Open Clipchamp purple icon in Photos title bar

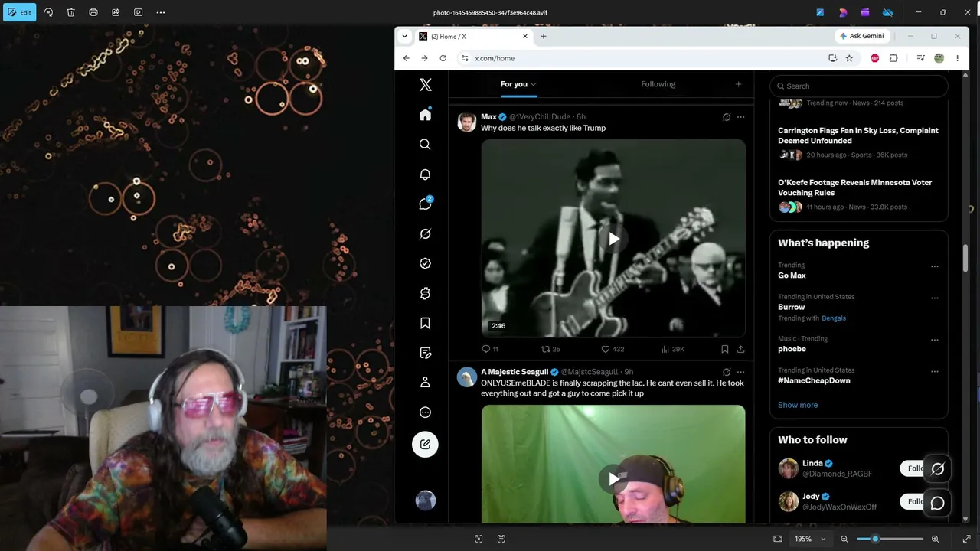coord(865,12)
